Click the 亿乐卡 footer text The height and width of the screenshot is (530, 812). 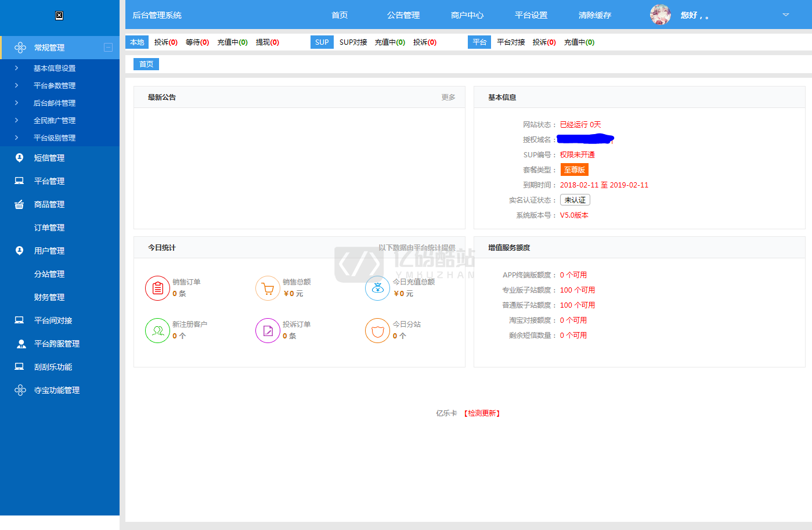click(446, 413)
